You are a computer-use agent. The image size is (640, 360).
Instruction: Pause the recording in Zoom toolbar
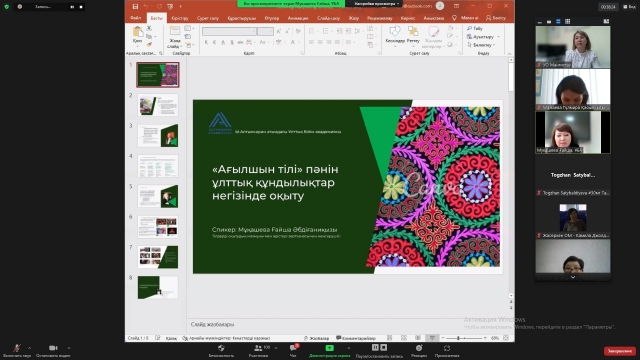[375, 348]
